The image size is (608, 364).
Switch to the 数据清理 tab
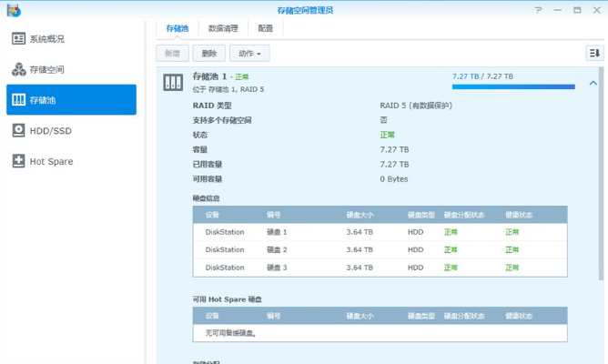pos(223,28)
